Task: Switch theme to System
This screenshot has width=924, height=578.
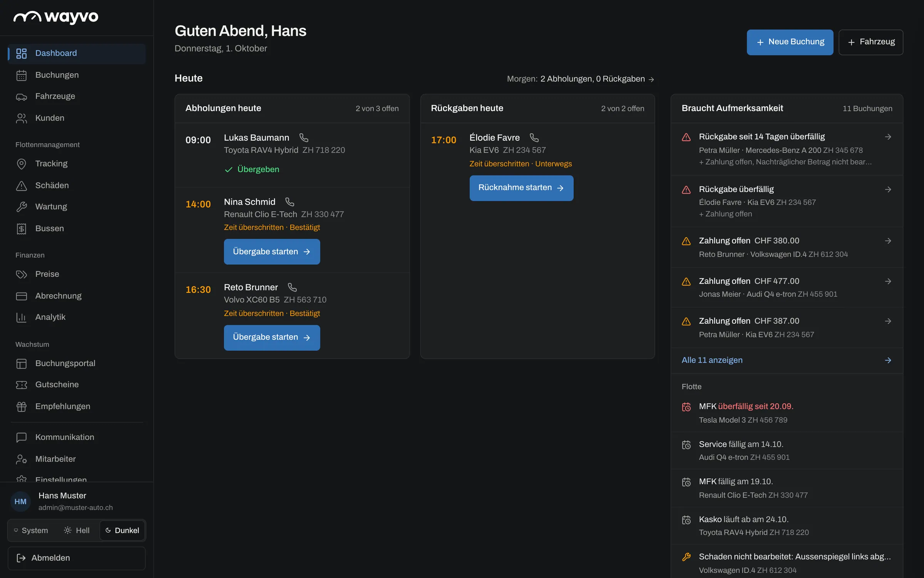Action: (31, 531)
